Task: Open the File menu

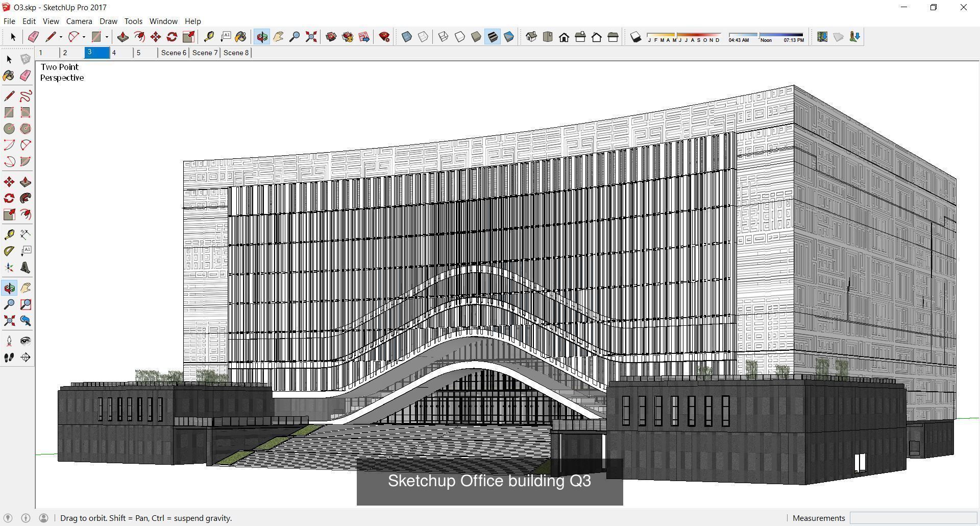Action: tap(9, 21)
